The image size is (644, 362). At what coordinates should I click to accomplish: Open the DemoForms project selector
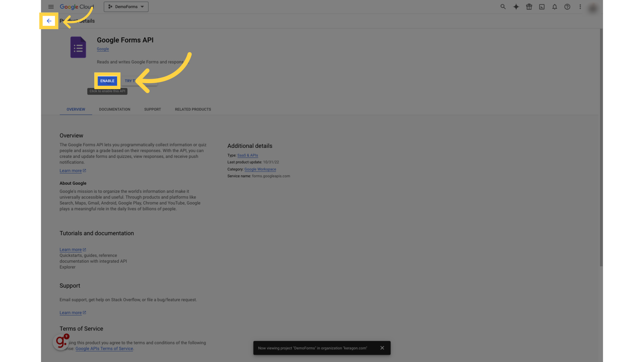126,7
